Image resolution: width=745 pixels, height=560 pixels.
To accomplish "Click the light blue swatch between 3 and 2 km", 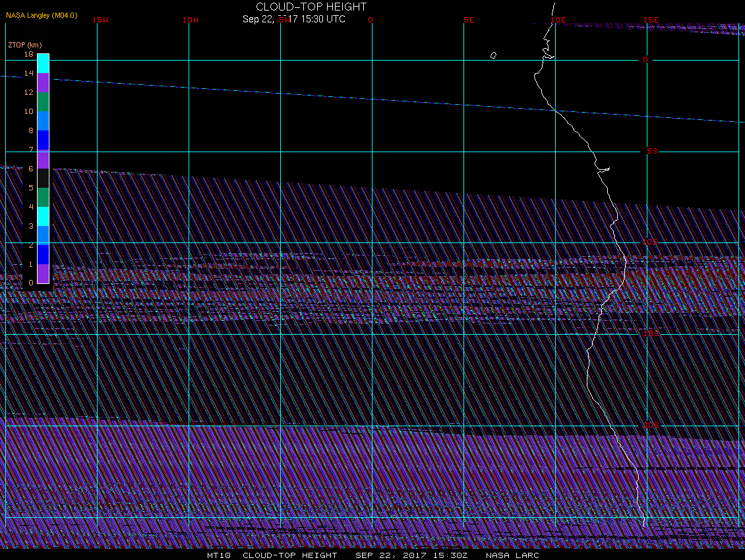I will [x=44, y=235].
